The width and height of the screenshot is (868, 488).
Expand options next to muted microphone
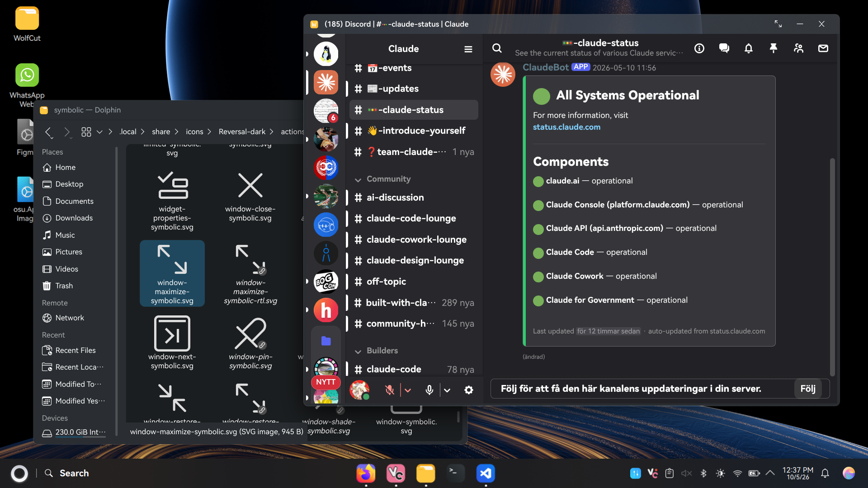(x=408, y=390)
